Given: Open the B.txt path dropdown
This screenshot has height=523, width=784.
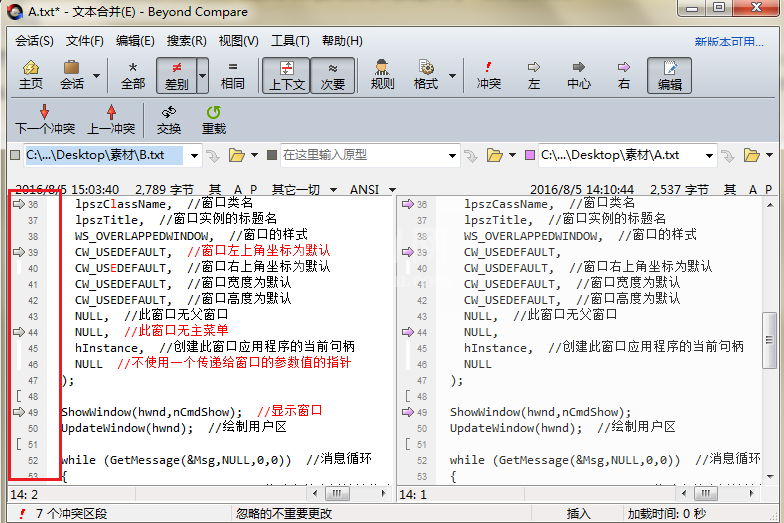Looking at the screenshot, I should pos(194,156).
